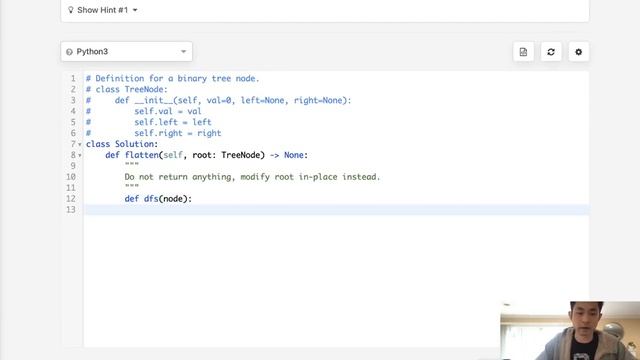Click '# Definition for a binary tree node.'

(172, 78)
